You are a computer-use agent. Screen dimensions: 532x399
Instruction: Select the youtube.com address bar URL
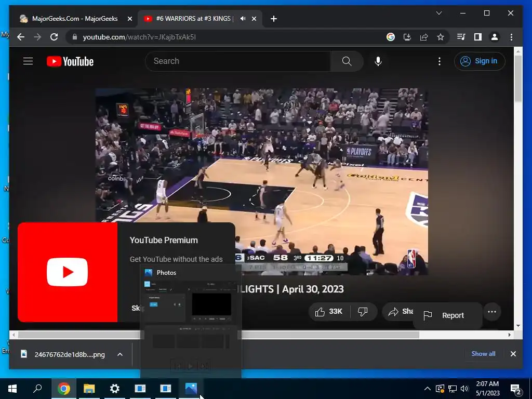tap(139, 37)
